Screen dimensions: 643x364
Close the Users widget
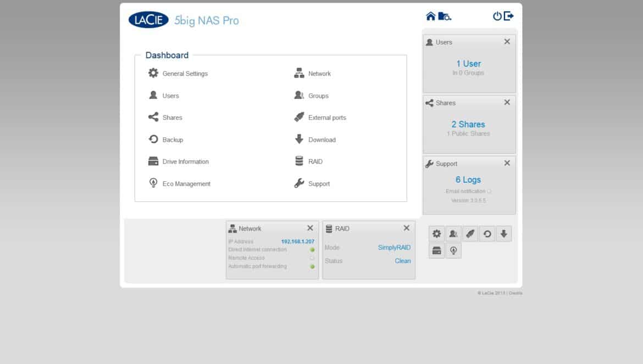[507, 41]
